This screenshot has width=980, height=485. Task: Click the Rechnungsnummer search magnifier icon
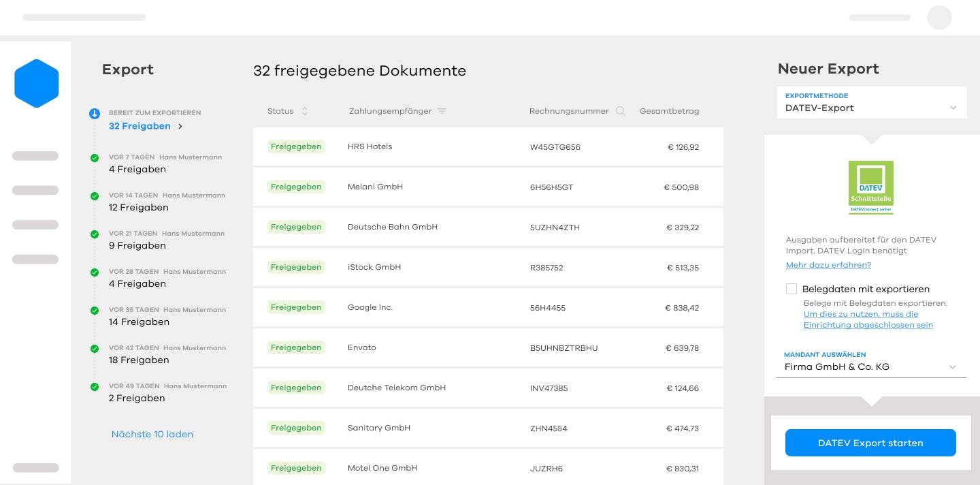621,111
